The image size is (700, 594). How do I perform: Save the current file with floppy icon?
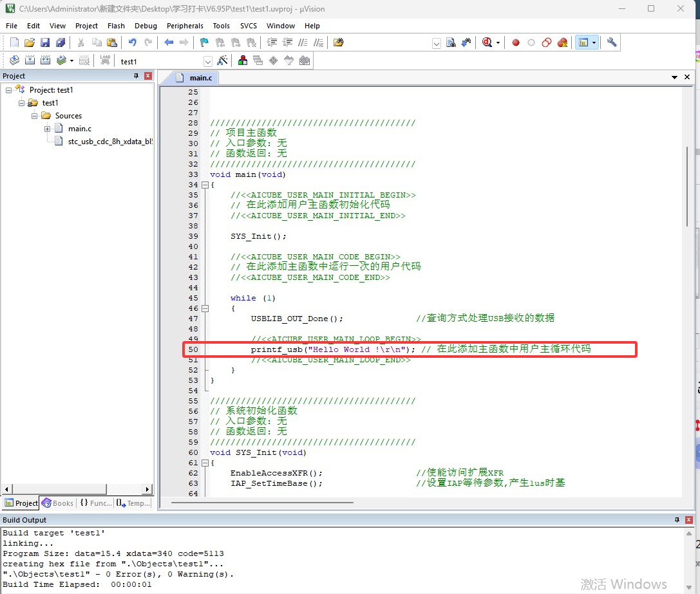pos(44,42)
